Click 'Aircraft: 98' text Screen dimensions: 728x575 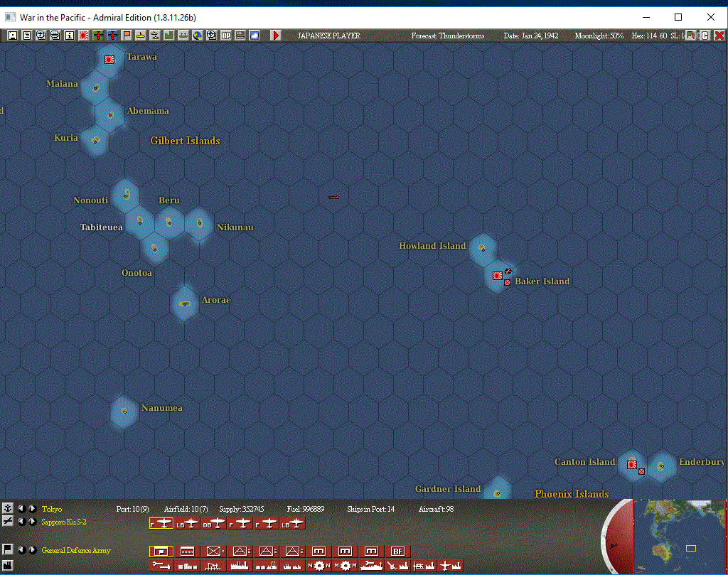pyautogui.click(x=436, y=509)
